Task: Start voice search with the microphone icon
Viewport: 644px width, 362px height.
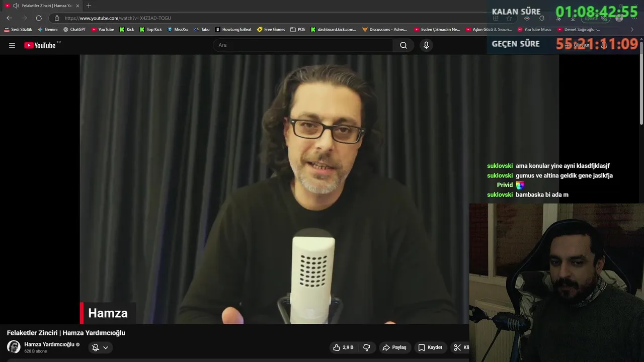Action: point(426,45)
